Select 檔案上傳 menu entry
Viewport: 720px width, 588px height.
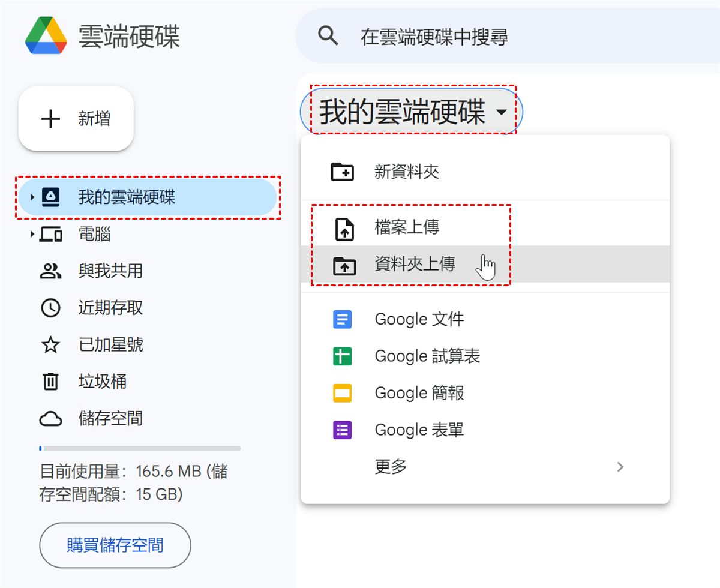click(x=407, y=227)
